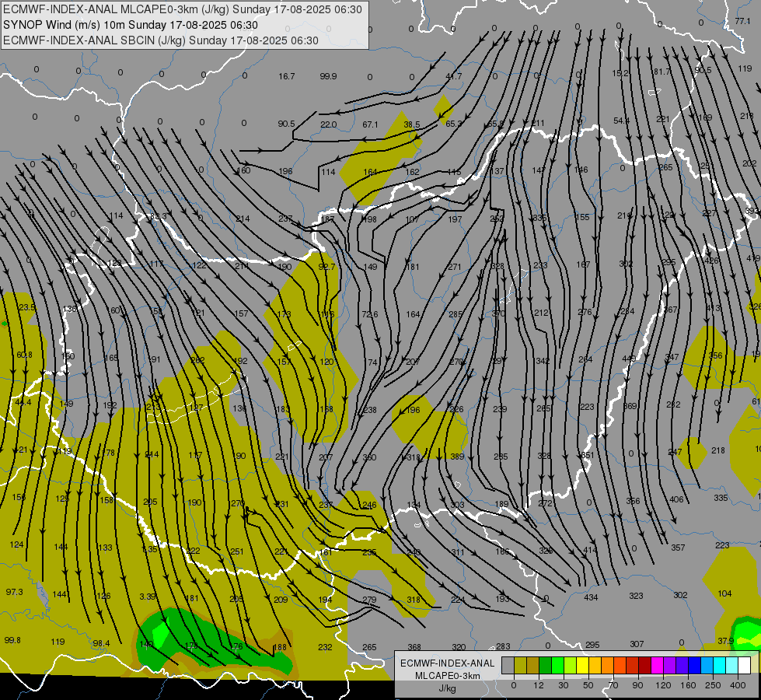
Task: Click the map value "99.9"
Action: (328, 76)
